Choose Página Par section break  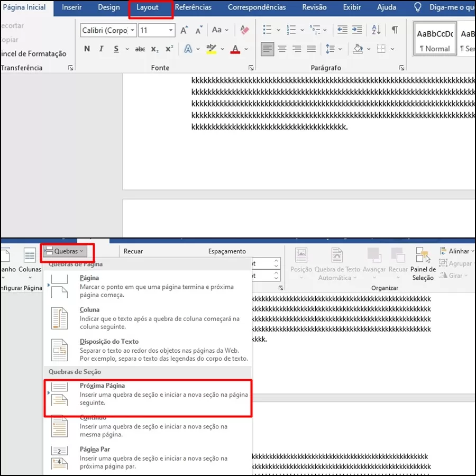click(148, 457)
